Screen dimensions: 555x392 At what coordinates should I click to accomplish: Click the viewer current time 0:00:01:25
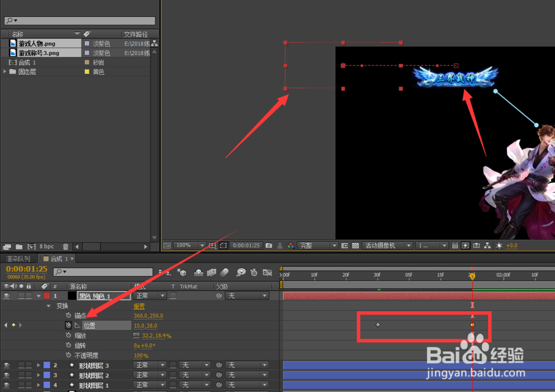(246, 245)
